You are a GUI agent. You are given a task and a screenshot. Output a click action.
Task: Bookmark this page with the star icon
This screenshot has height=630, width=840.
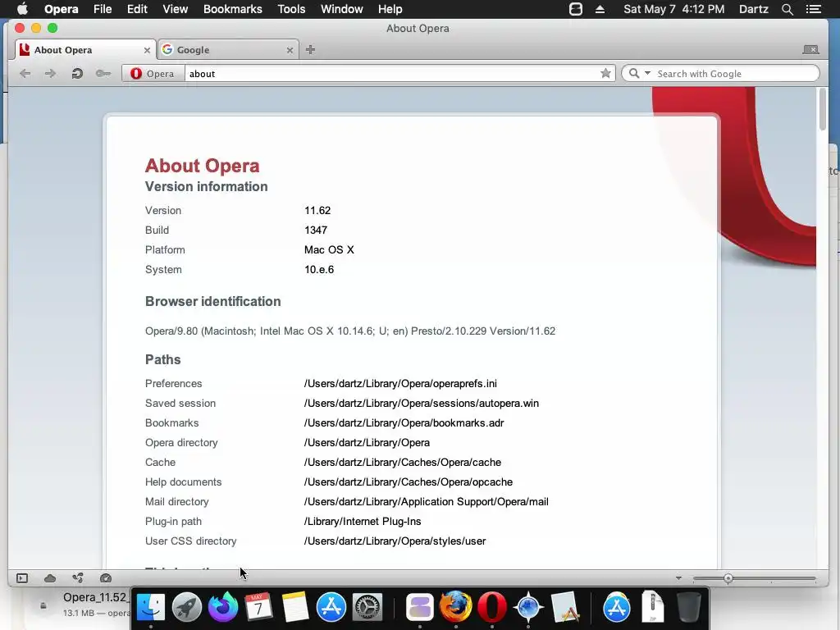pyautogui.click(x=605, y=73)
